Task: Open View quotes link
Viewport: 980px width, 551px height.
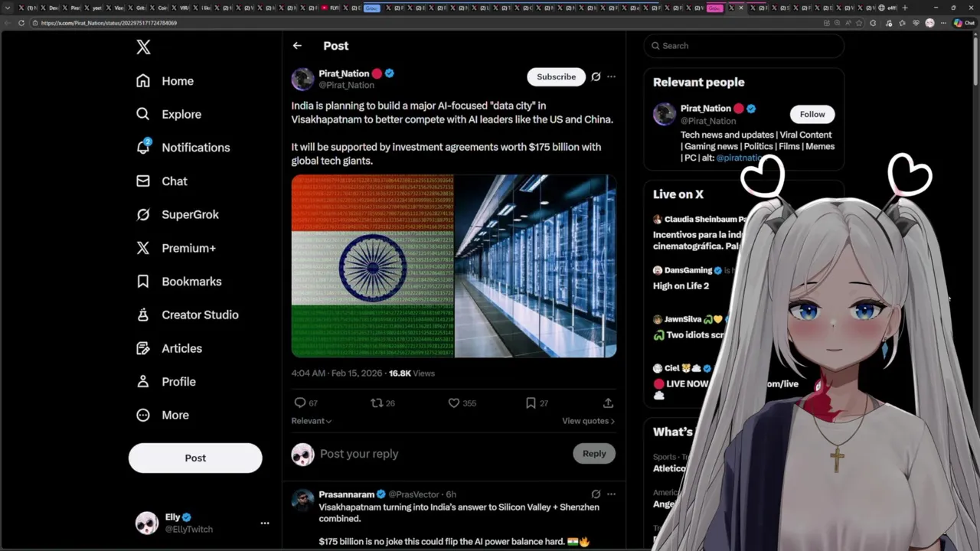Action: 588,421
